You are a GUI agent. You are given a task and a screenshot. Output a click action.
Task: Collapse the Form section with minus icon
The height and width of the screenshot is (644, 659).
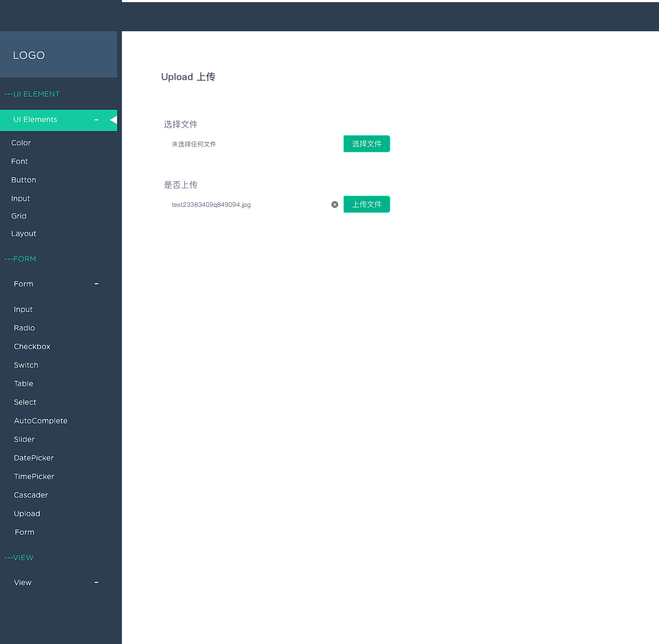pos(96,284)
